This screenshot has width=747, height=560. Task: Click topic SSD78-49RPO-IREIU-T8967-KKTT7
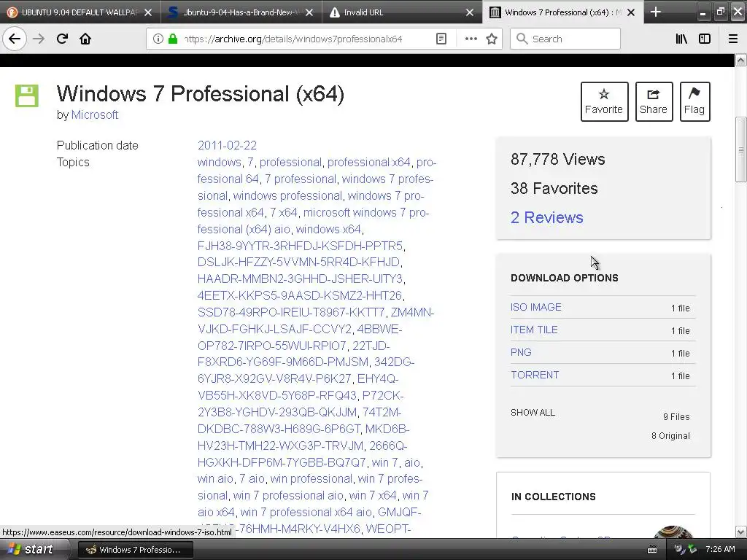coord(291,312)
